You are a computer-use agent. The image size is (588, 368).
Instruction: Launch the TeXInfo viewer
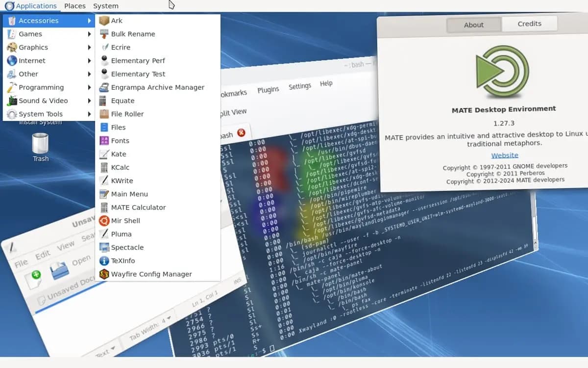[x=122, y=261]
